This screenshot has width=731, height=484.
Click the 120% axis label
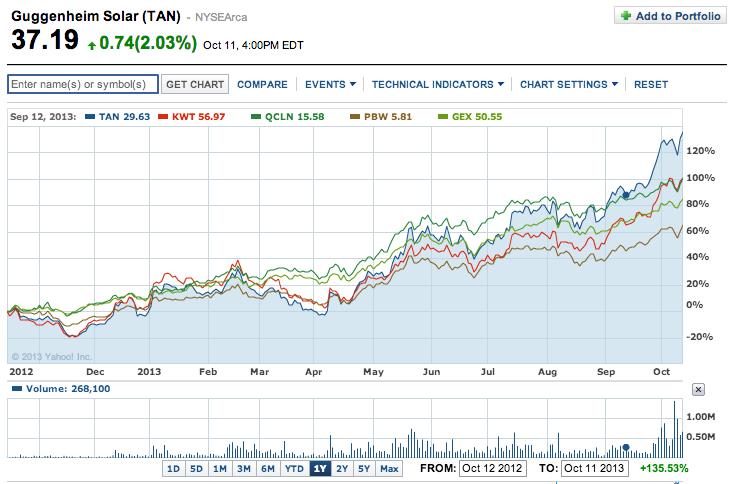click(x=700, y=151)
